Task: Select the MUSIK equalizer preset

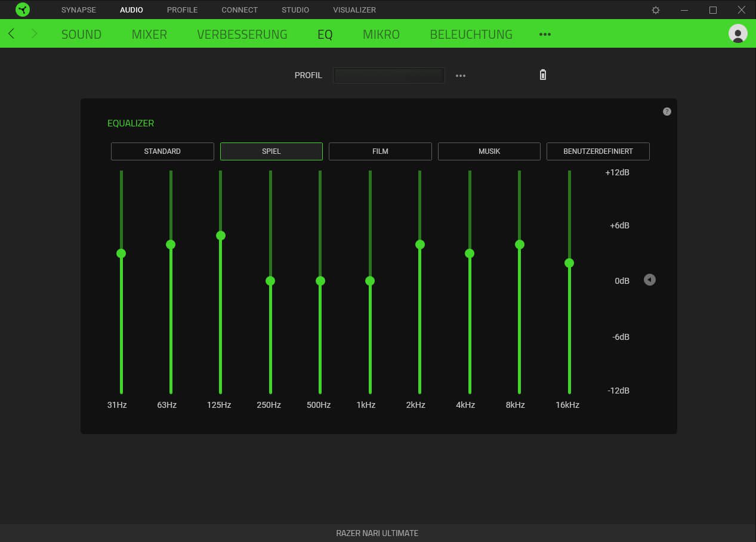Action: (489, 151)
